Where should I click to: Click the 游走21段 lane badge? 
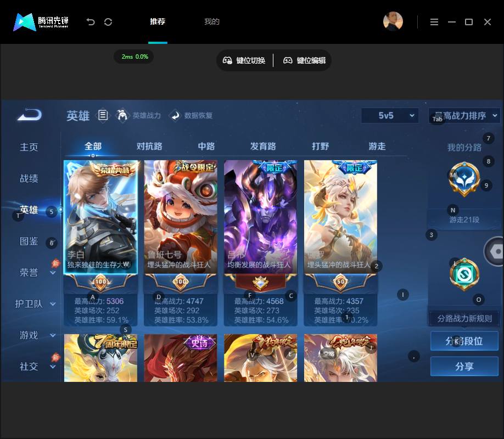point(464,179)
